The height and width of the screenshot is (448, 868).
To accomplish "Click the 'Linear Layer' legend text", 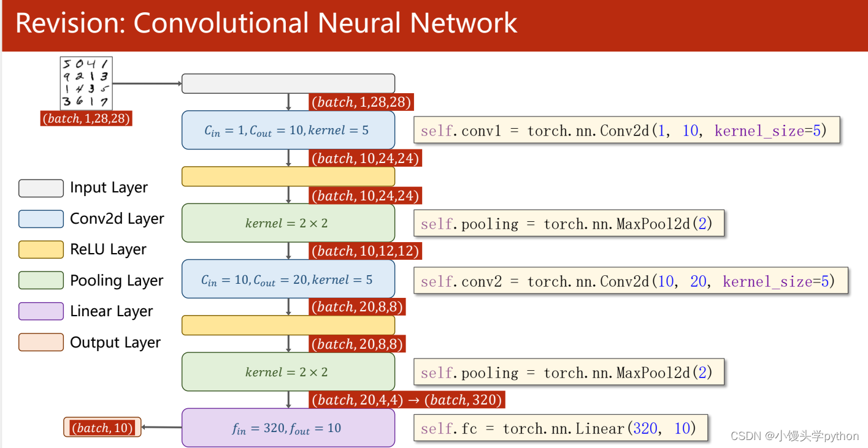I will pyautogui.click(x=112, y=311).
